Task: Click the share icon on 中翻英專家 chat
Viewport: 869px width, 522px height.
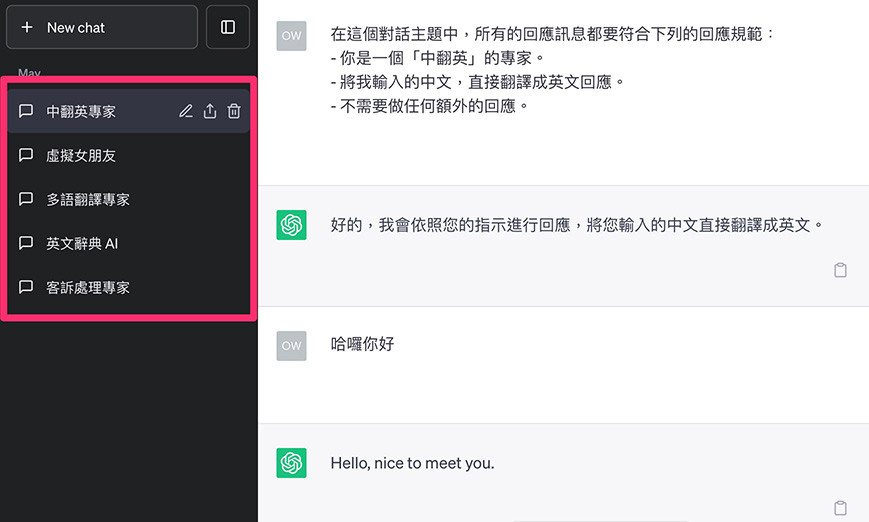Action: tap(210, 112)
